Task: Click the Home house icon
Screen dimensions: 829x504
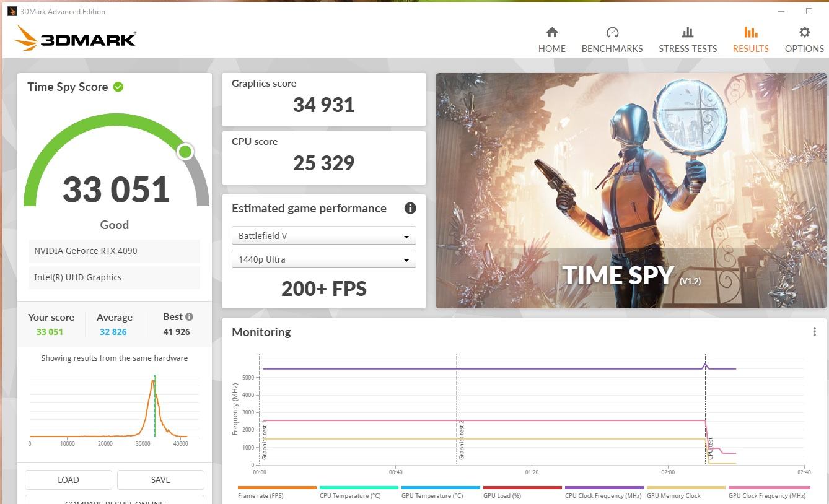Action: coord(551,32)
